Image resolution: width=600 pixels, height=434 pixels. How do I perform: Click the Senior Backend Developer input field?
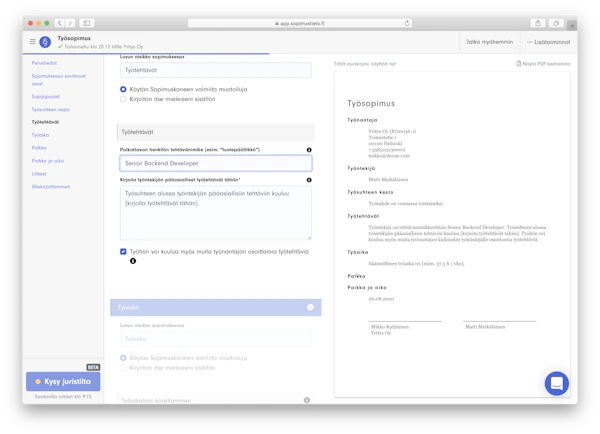point(216,163)
